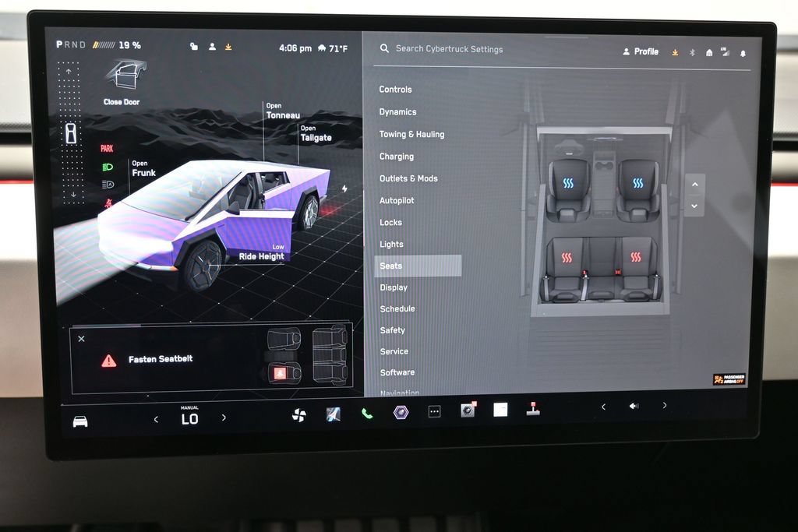Open Locks settings
The image size is (798, 532).
point(390,222)
